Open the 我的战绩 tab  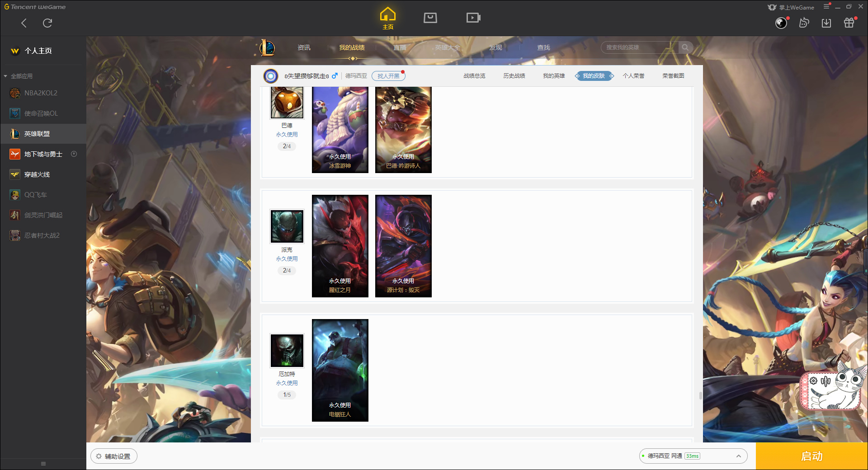[352, 47]
